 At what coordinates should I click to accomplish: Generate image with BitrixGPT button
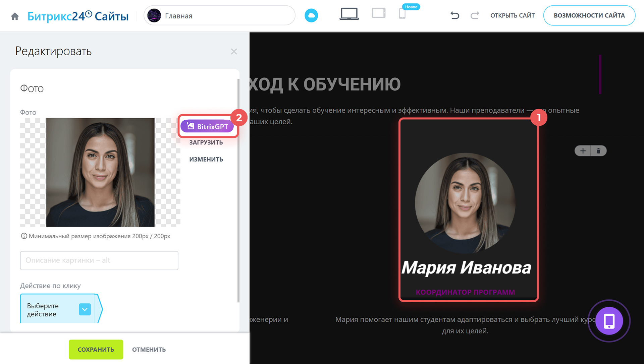207,126
